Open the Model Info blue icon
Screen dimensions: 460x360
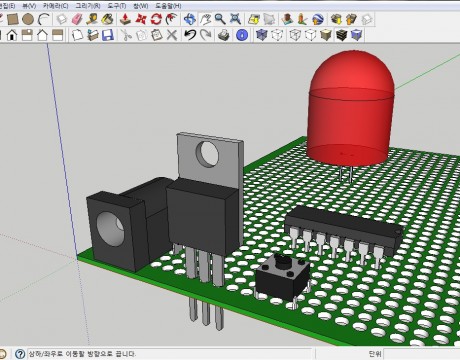(242, 35)
